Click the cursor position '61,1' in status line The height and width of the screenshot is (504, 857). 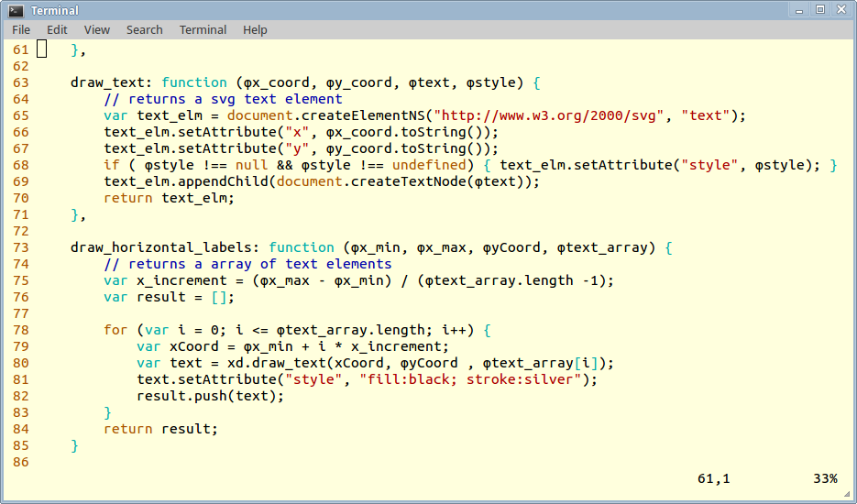click(x=713, y=479)
